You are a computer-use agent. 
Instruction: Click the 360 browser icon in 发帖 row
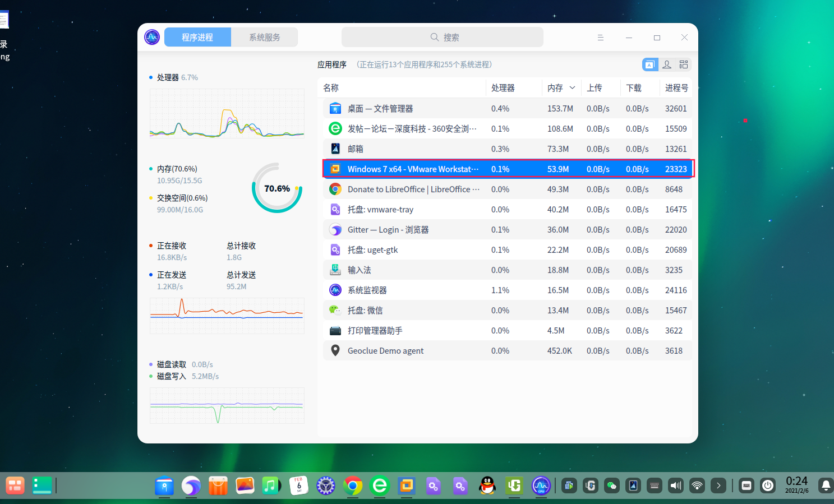[x=335, y=129]
